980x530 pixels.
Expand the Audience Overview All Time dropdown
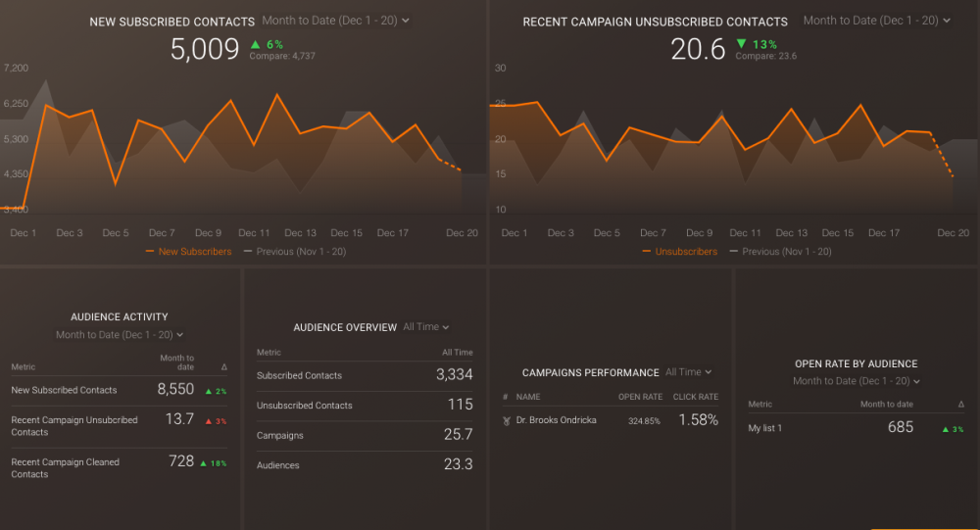(425, 327)
